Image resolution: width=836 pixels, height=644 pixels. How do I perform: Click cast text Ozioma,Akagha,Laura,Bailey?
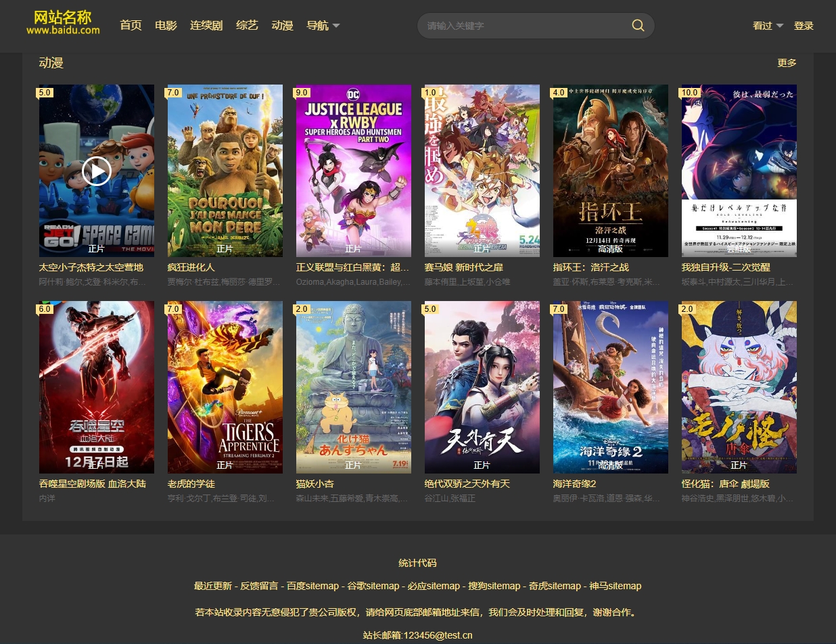(x=353, y=282)
